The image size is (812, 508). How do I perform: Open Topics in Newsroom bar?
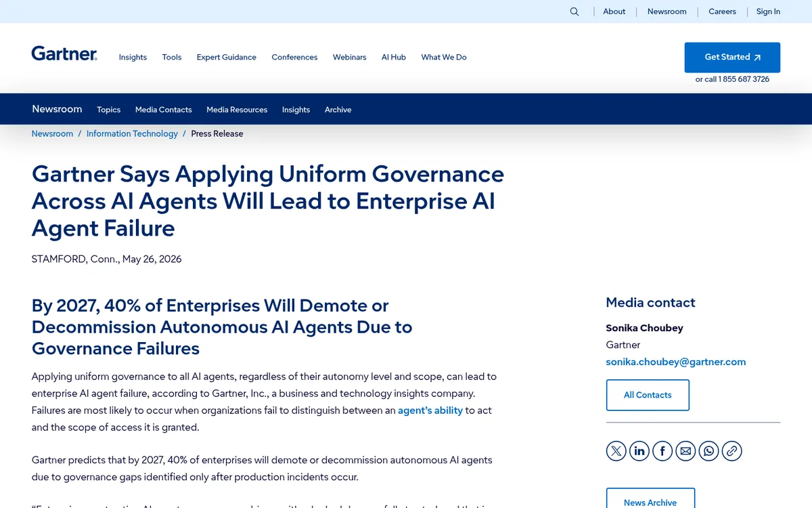[x=108, y=110]
